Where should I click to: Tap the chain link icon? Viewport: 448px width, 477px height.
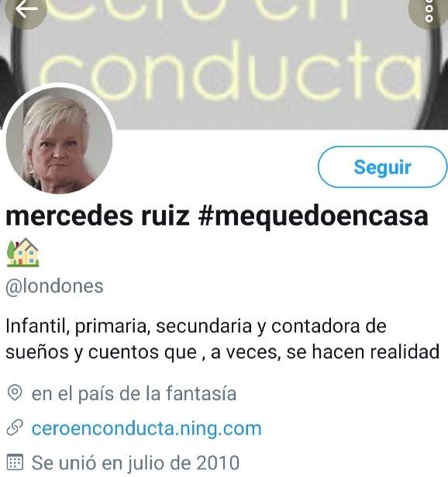pyautogui.click(x=15, y=427)
